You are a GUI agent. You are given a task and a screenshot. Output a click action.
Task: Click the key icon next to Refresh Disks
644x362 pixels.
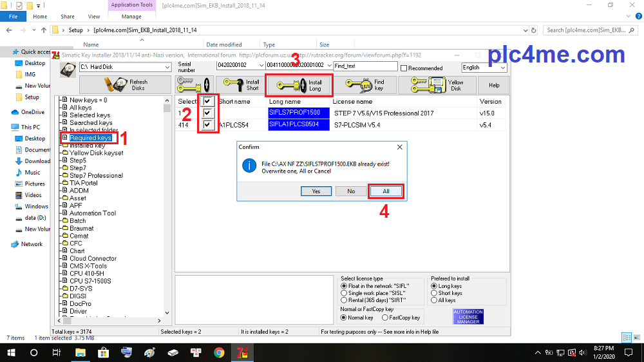(x=193, y=85)
